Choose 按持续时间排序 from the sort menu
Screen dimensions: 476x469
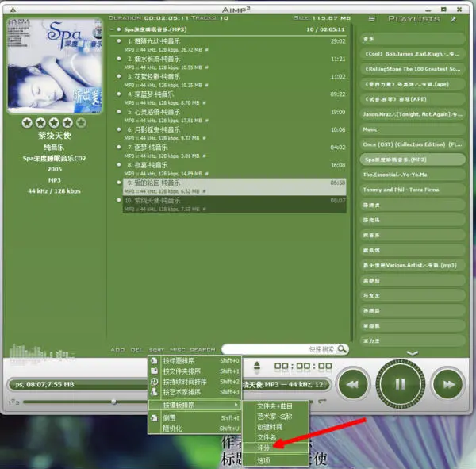pos(194,382)
